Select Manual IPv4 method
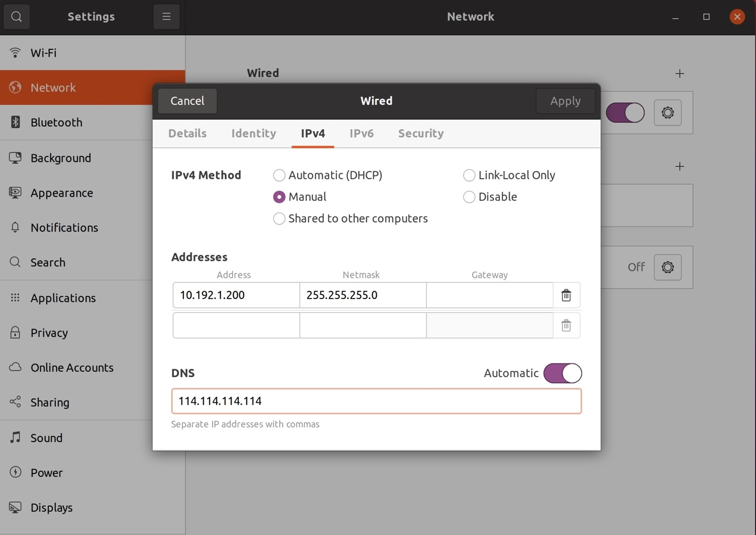This screenshot has width=756, height=535. pos(299,197)
